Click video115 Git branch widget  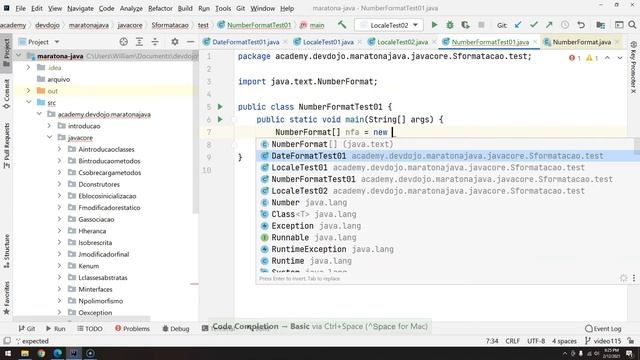603,341
